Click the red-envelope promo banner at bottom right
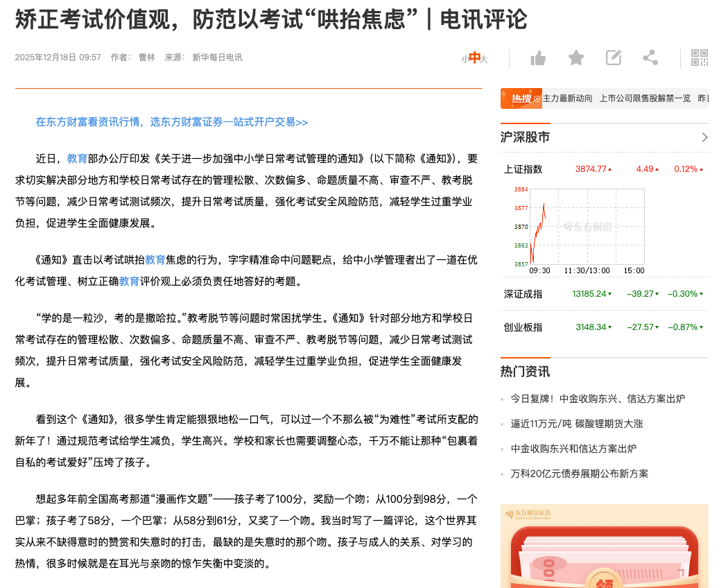Viewport: 719px width, 588px height. pos(604,548)
